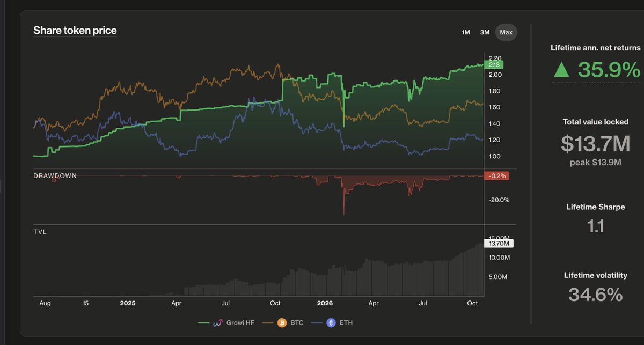
Task: Click the 34.6% lifetime volatility value
Action: (595, 294)
